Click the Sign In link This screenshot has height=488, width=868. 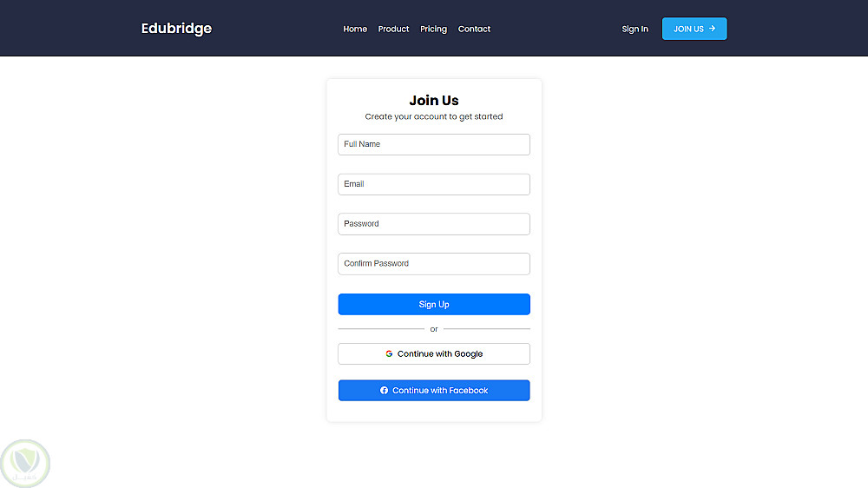(x=635, y=29)
